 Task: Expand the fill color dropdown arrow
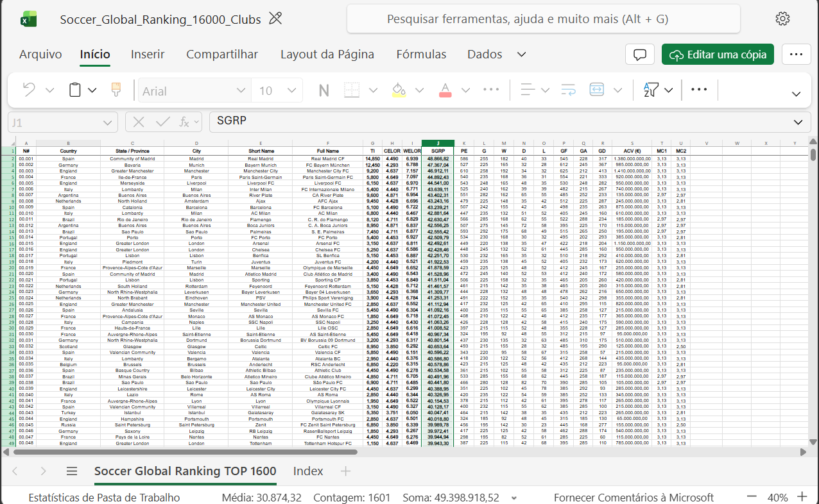[419, 90]
